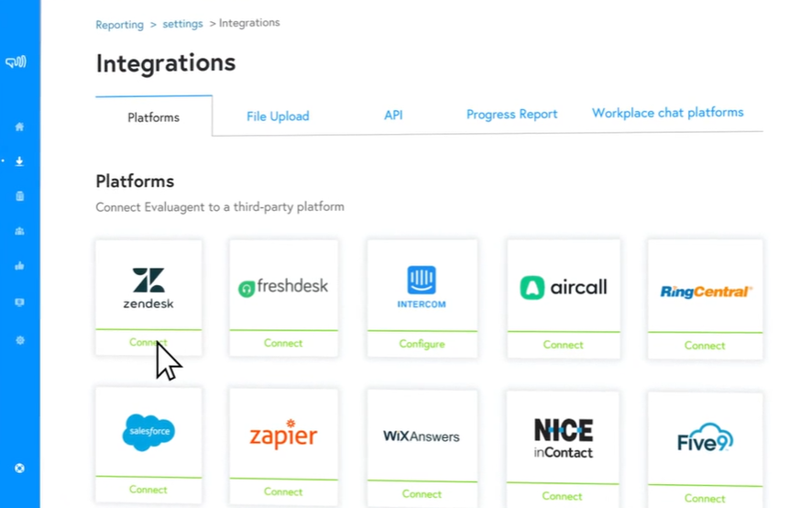
Task: Click the Platforms section heading
Action: point(135,182)
